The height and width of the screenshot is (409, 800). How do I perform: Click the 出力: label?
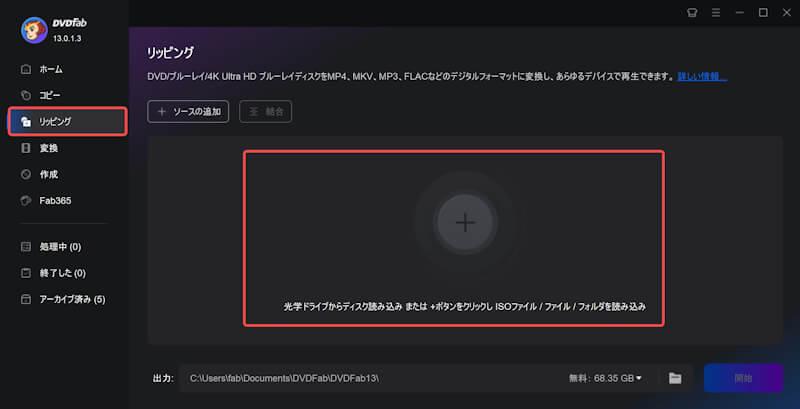pos(163,378)
